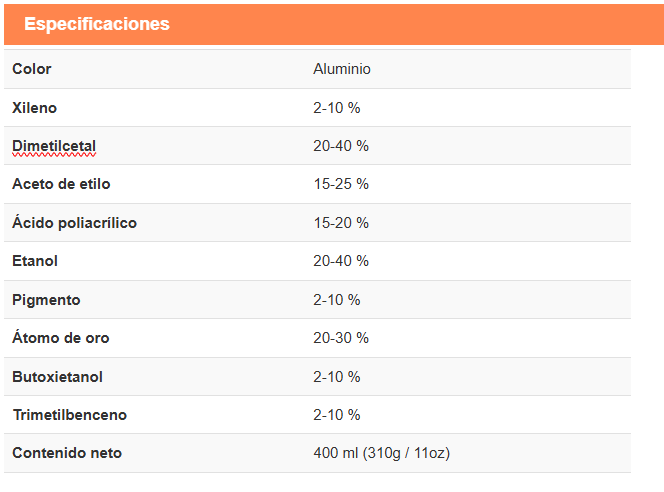Click the Especificaciones section header
Image resolution: width=664 pixels, height=492 pixels.
(x=97, y=24)
